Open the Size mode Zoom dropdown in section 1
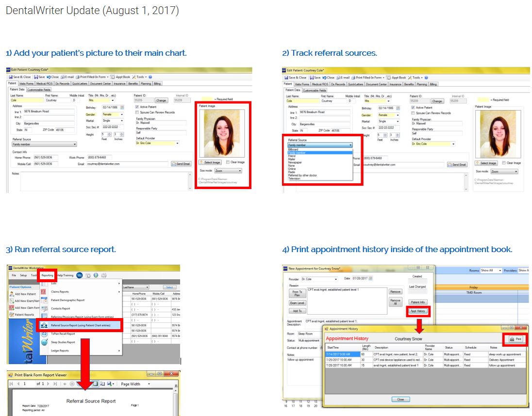Image resolution: width=532 pixels, height=416 pixels. (228, 171)
